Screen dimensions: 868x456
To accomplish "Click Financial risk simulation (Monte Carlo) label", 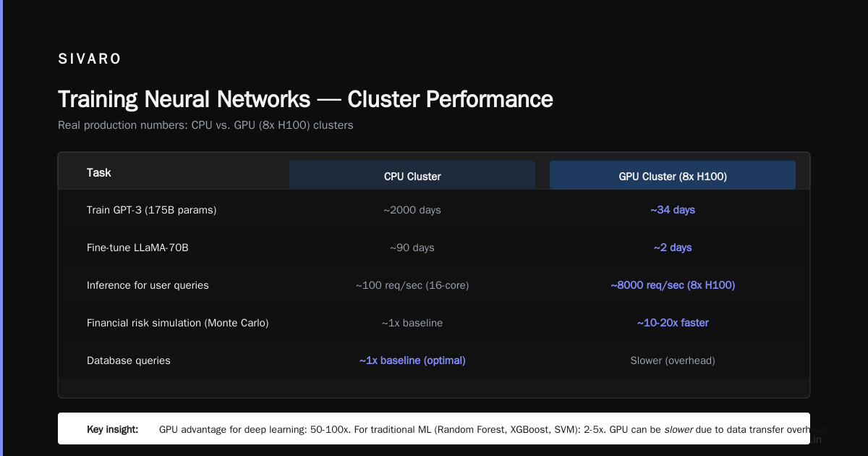I will coord(178,323).
